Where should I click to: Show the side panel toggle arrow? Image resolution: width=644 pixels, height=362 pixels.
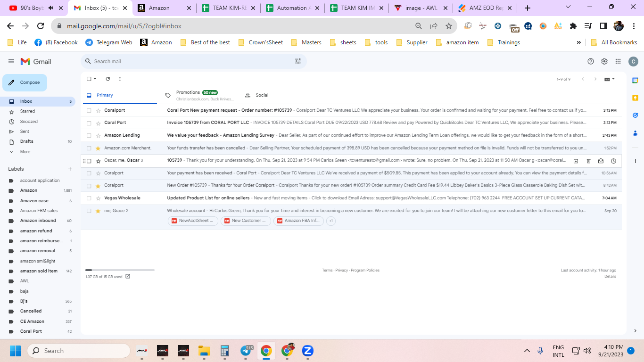click(635, 330)
